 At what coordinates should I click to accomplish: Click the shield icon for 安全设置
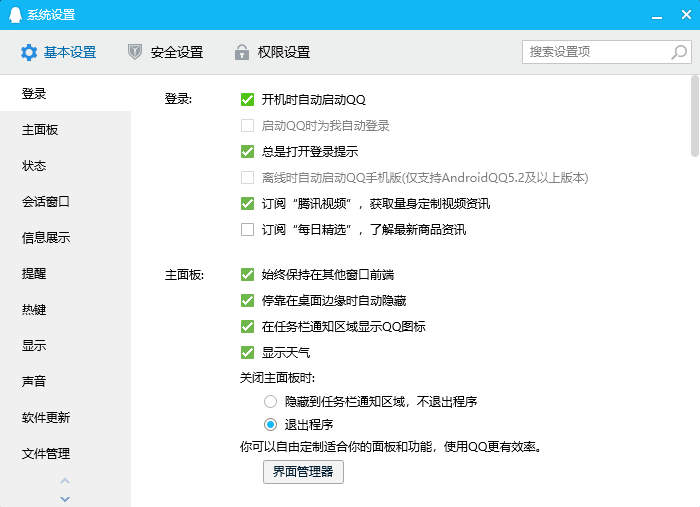pyautogui.click(x=135, y=52)
